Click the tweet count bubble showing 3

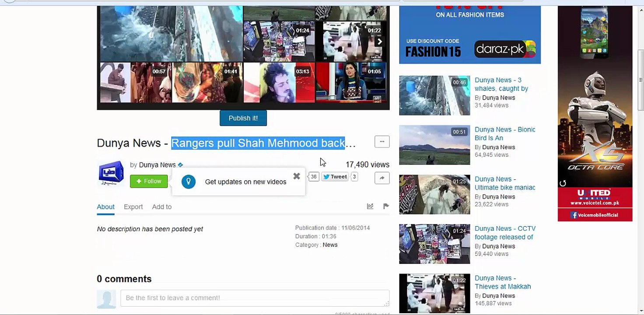[354, 177]
